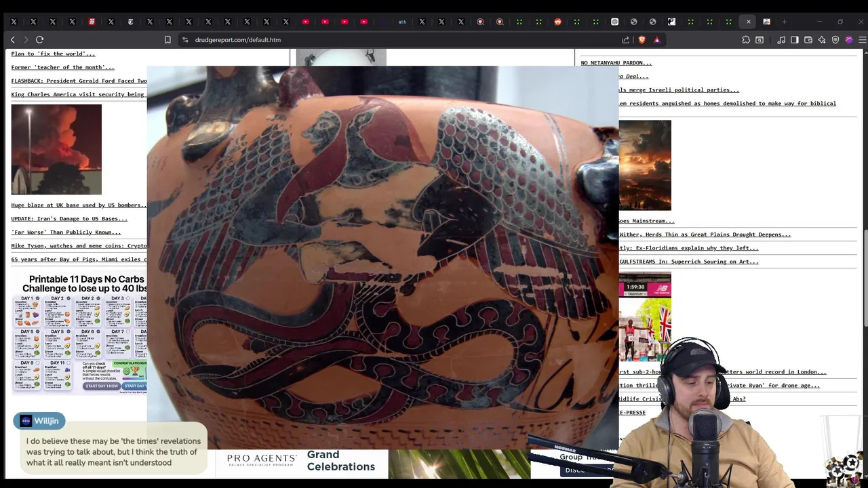The height and width of the screenshot is (488, 868).
Task: Open Brave Rewards triangle icon
Action: [x=656, y=40]
